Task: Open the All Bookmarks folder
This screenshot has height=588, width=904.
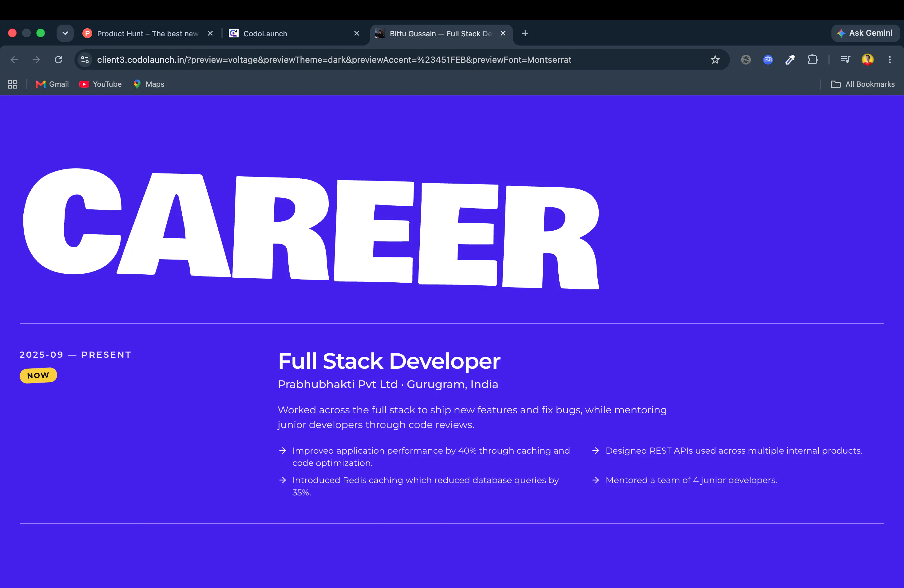Action: coord(862,84)
